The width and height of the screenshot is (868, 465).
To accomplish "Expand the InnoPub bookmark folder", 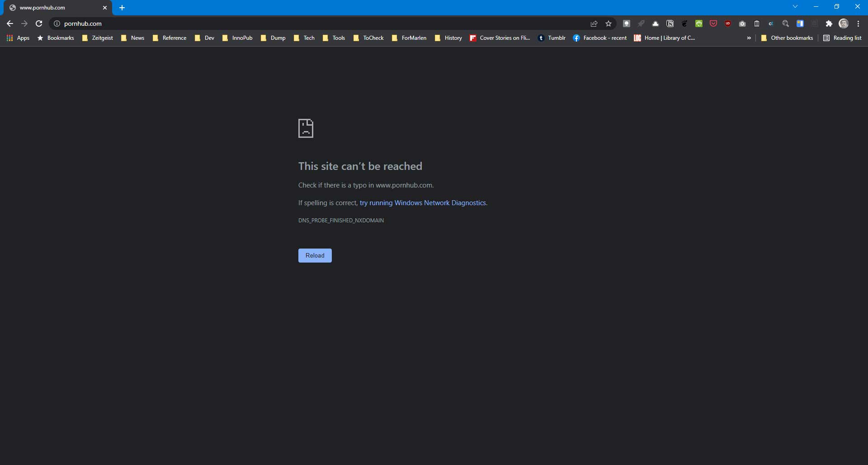I will [237, 38].
